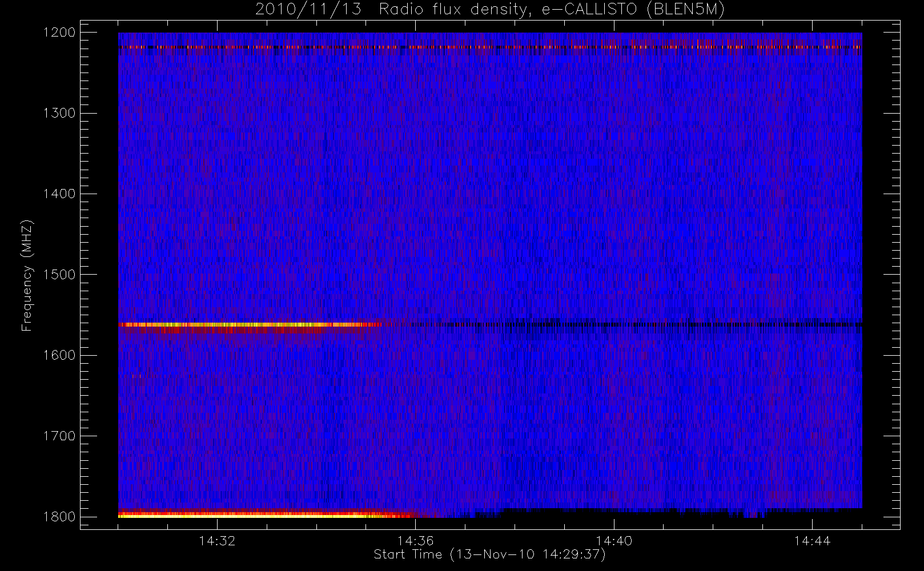
Task: Click the 14:36 time tick label
Action: (416, 541)
